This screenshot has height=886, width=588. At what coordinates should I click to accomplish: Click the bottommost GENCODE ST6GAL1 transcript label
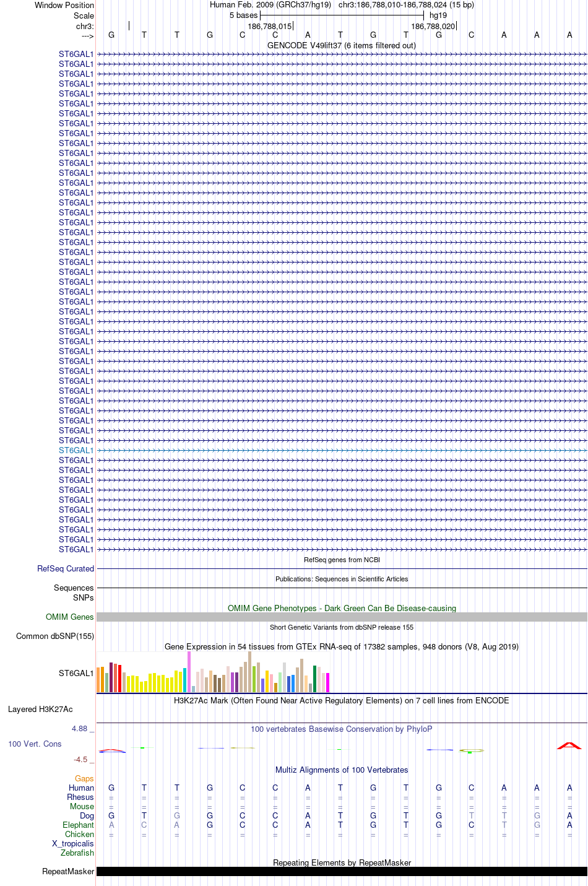coord(76,549)
